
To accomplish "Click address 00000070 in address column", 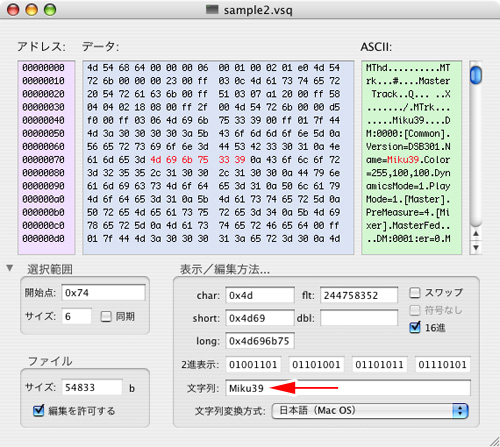I will (x=43, y=160).
